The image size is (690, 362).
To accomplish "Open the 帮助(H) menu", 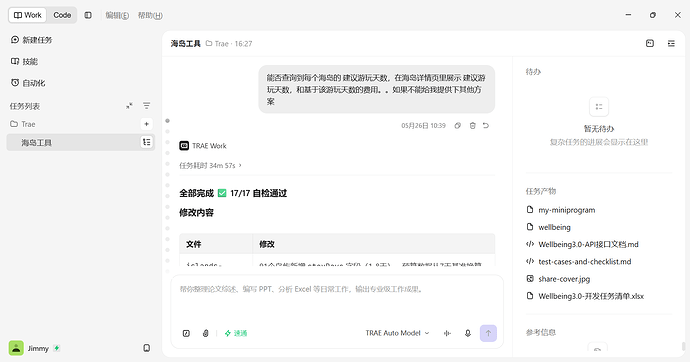I will click(x=150, y=15).
